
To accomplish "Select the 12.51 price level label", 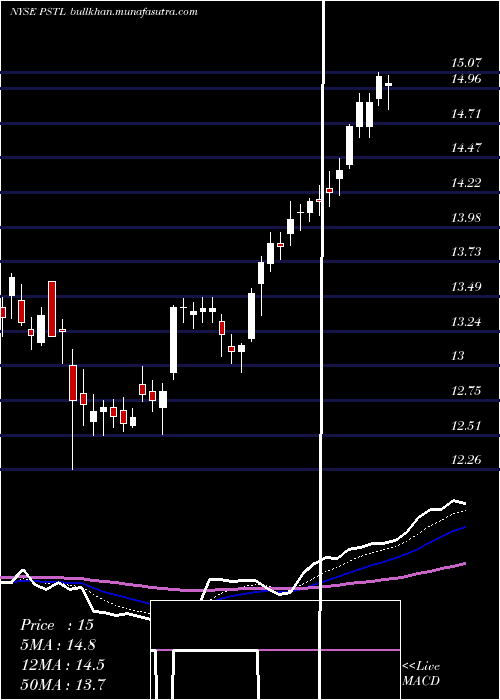I will coord(466,425).
